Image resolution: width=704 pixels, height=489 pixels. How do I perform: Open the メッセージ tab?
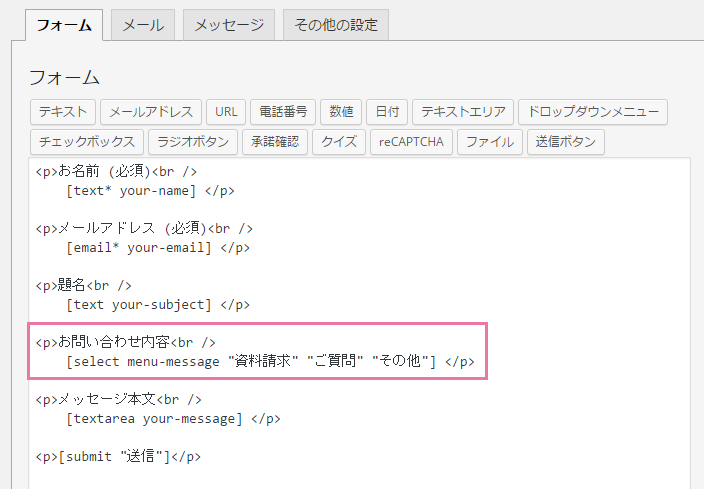(229, 25)
